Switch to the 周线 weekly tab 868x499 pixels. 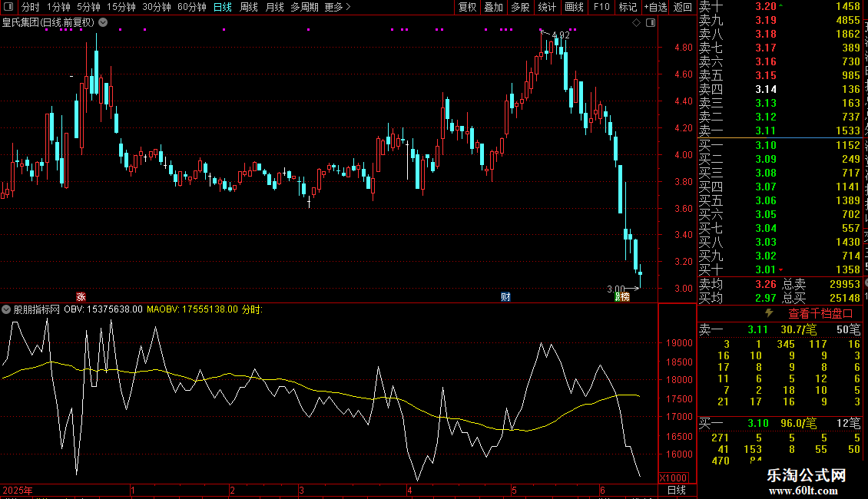[x=249, y=7]
